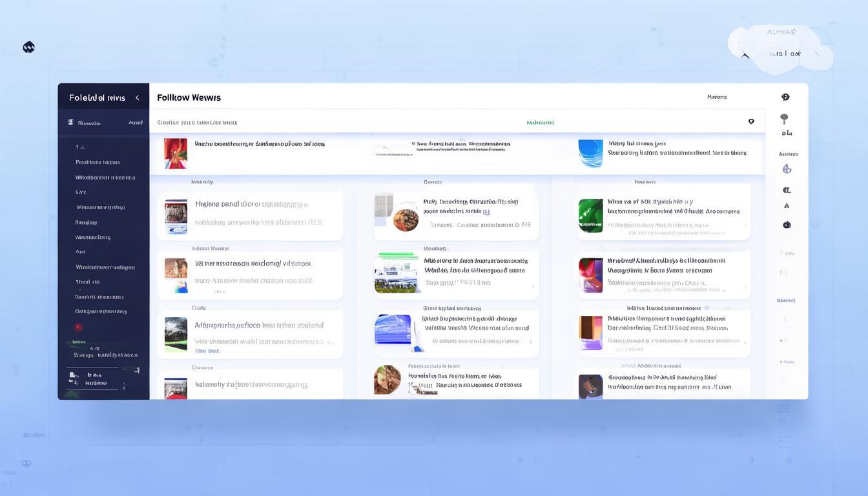Click the green label in the filter bar

pos(540,122)
